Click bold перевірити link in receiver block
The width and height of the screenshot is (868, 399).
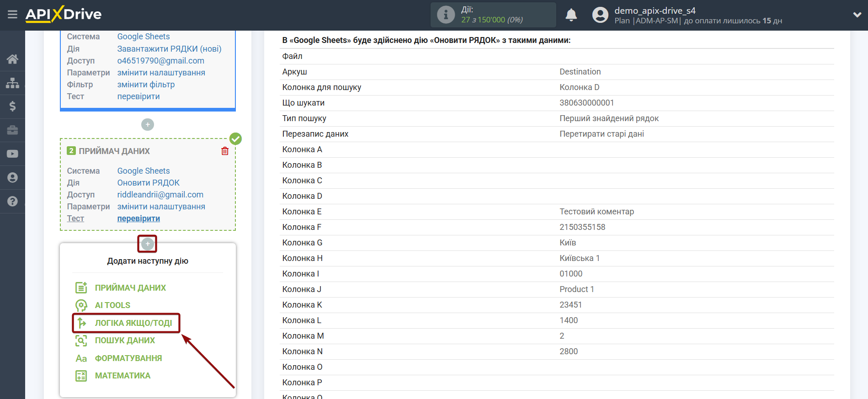(x=138, y=218)
